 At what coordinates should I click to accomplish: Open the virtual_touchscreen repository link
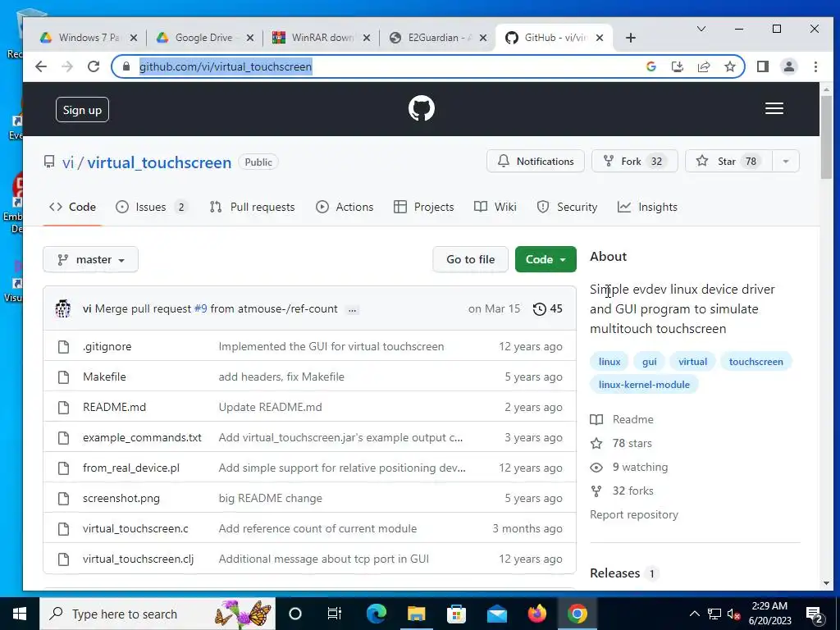159,162
